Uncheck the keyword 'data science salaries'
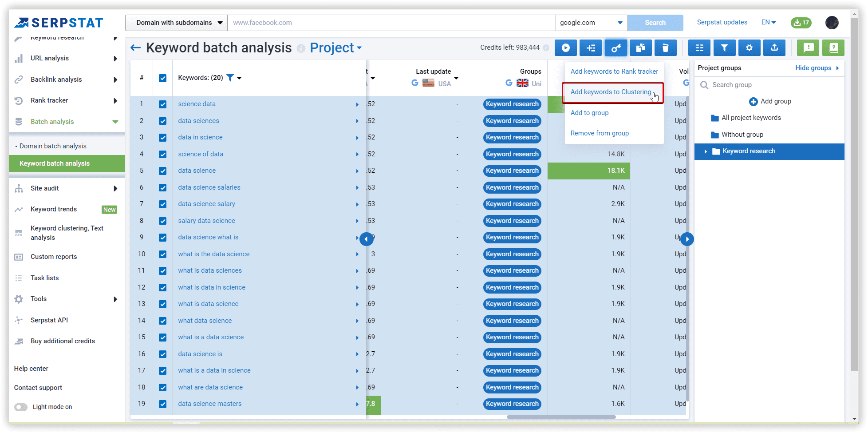The image size is (868, 433). coord(163,187)
